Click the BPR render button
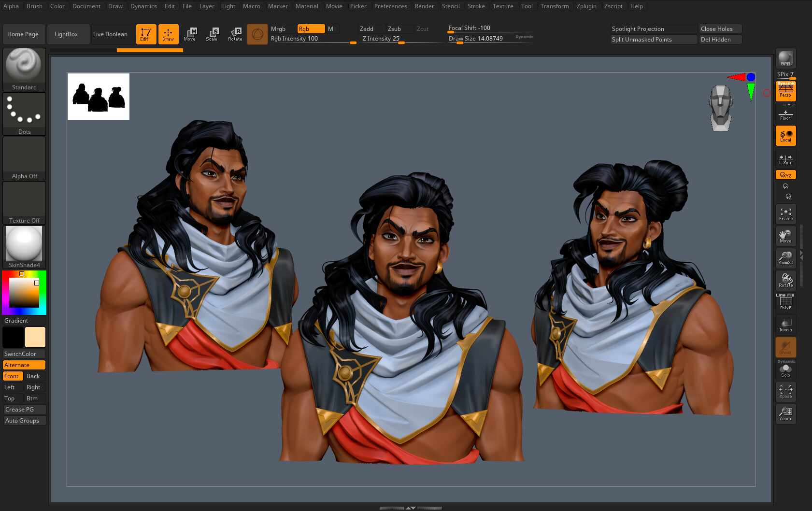Image resolution: width=812 pixels, height=511 pixels. [785, 58]
